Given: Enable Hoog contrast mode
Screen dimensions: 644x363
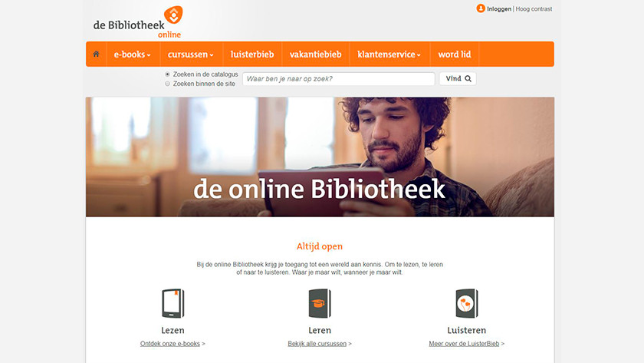Looking at the screenshot, I should pyautogui.click(x=534, y=8).
